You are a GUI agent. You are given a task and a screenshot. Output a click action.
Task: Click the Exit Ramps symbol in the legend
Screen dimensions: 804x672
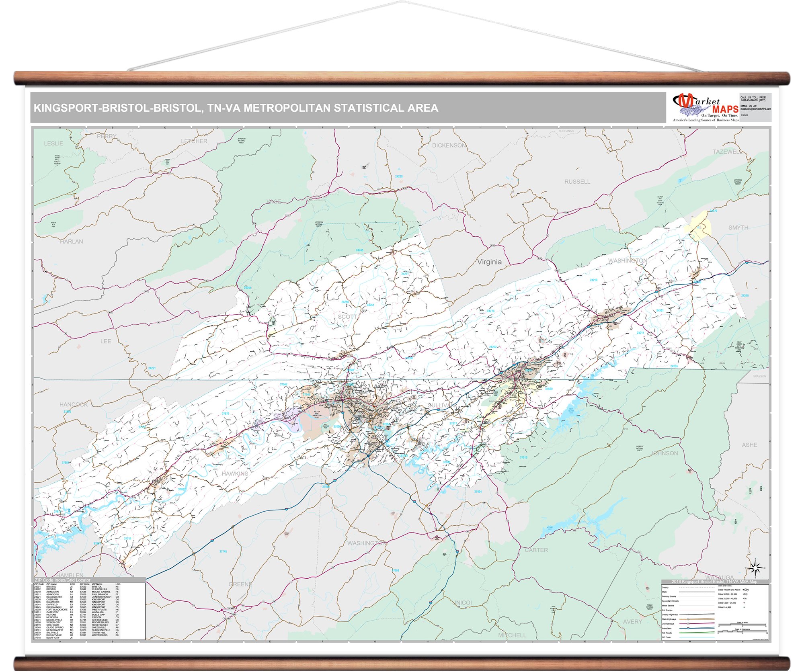tap(697, 610)
